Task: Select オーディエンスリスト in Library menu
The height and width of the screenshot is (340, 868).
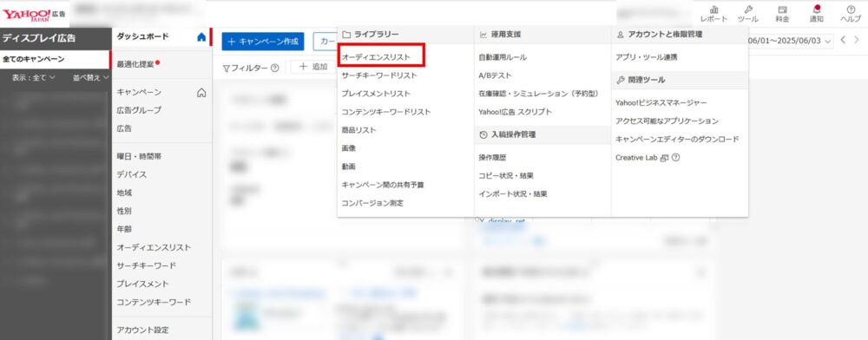Action: click(376, 57)
